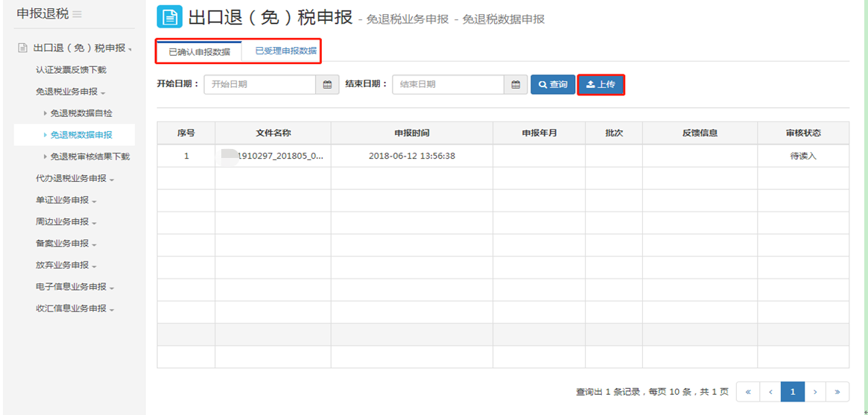Jump to the last page of results
The image size is (868, 415).
[837, 392]
